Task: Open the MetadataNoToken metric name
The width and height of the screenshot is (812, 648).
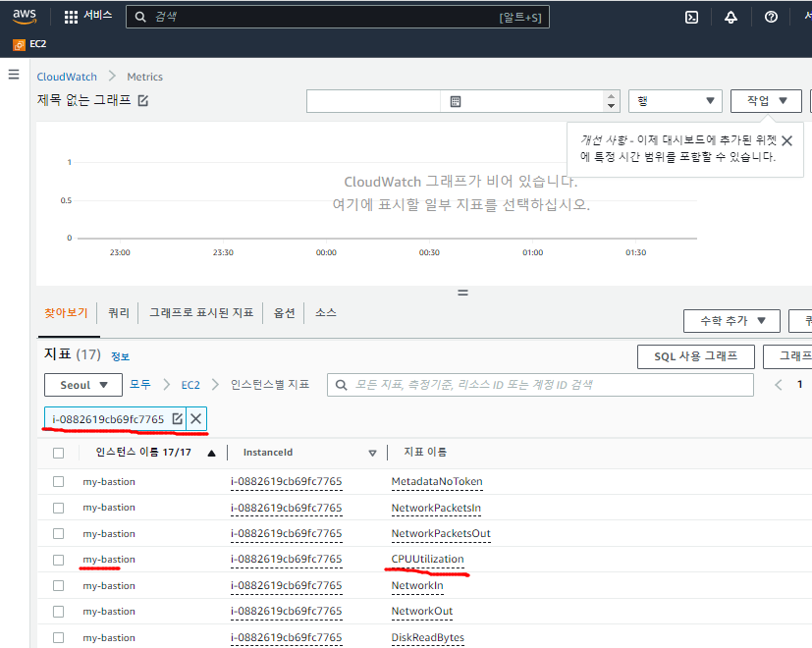Action: (x=437, y=482)
